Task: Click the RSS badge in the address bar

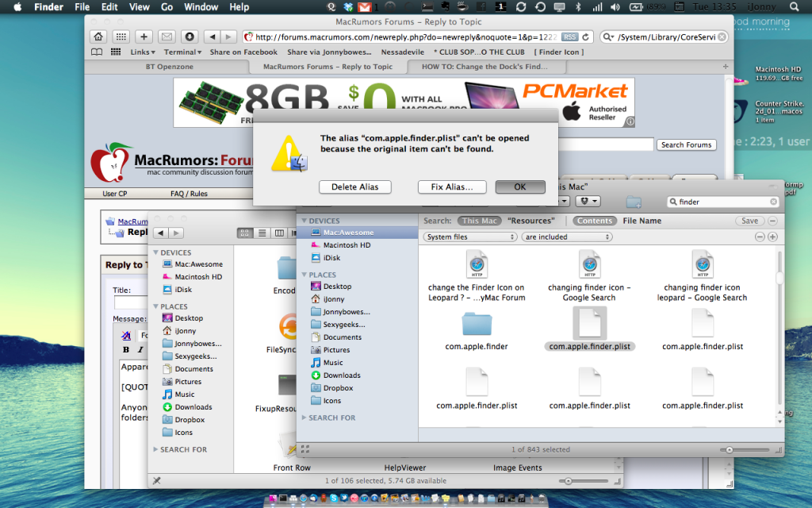Action: (x=569, y=37)
